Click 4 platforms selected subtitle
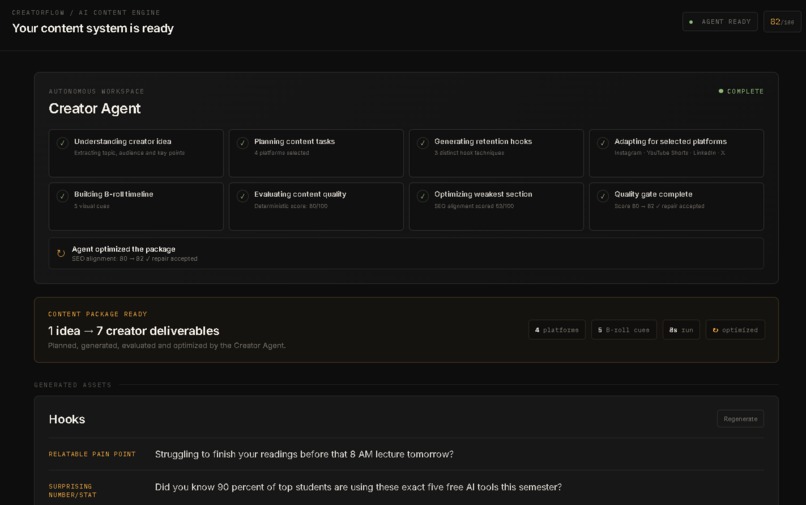The width and height of the screenshot is (806, 505). pyautogui.click(x=282, y=153)
